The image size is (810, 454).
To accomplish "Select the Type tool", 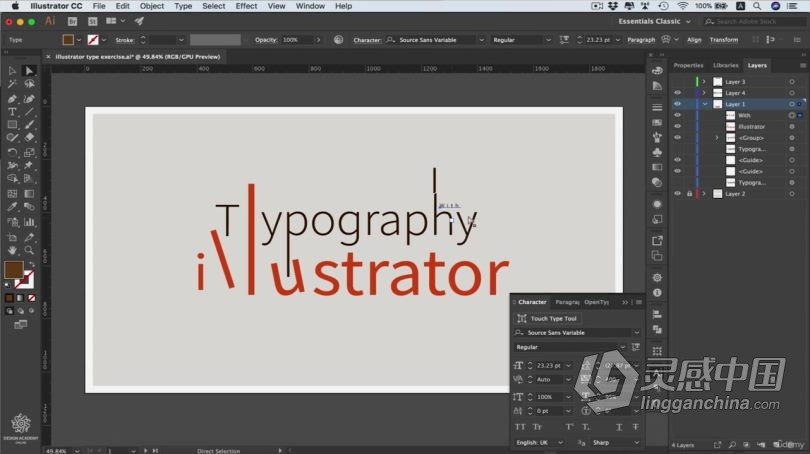I will tap(12, 112).
